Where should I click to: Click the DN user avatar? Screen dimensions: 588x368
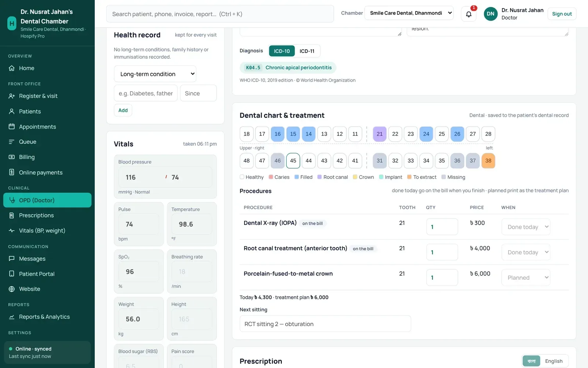[491, 14]
